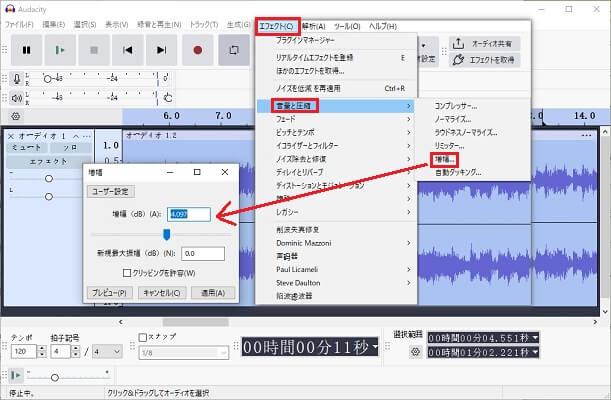
Task: Click キャンセル(C) cancel button
Action: [162, 293]
